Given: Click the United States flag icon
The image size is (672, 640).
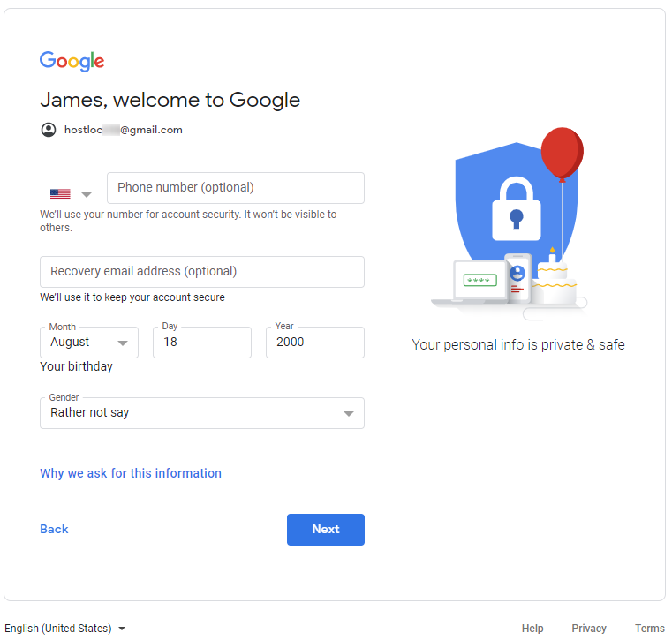Looking at the screenshot, I should [x=60, y=194].
